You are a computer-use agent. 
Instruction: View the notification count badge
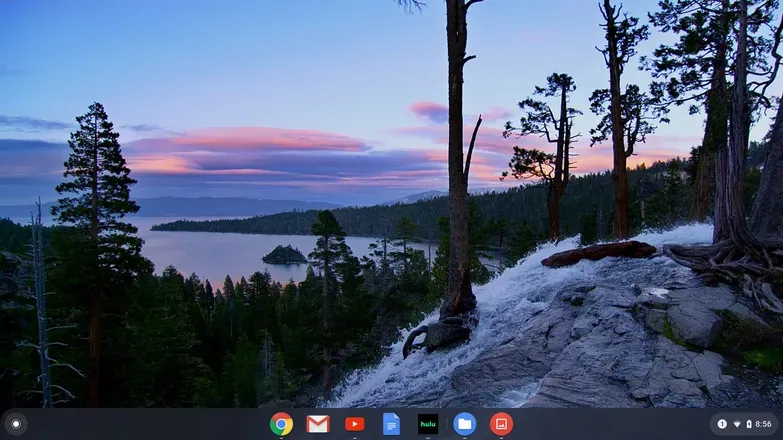[x=722, y=424]
